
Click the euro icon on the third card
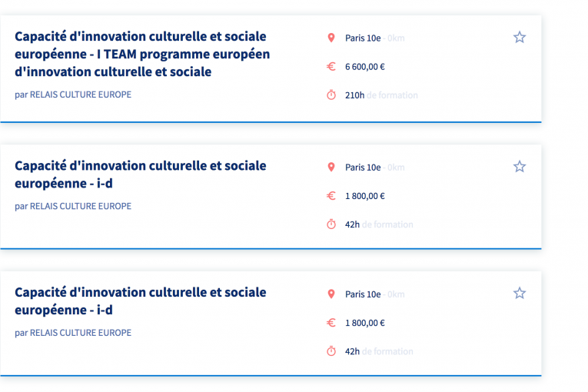[x=331, y=323]
